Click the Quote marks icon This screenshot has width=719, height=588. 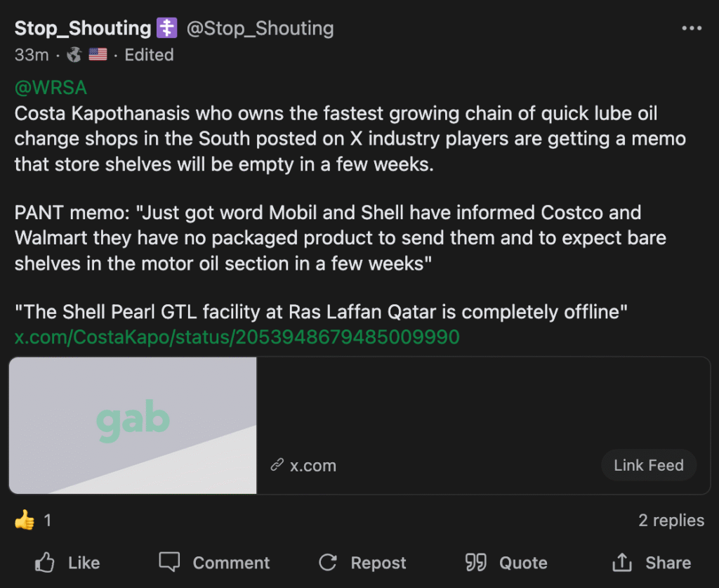475,562
